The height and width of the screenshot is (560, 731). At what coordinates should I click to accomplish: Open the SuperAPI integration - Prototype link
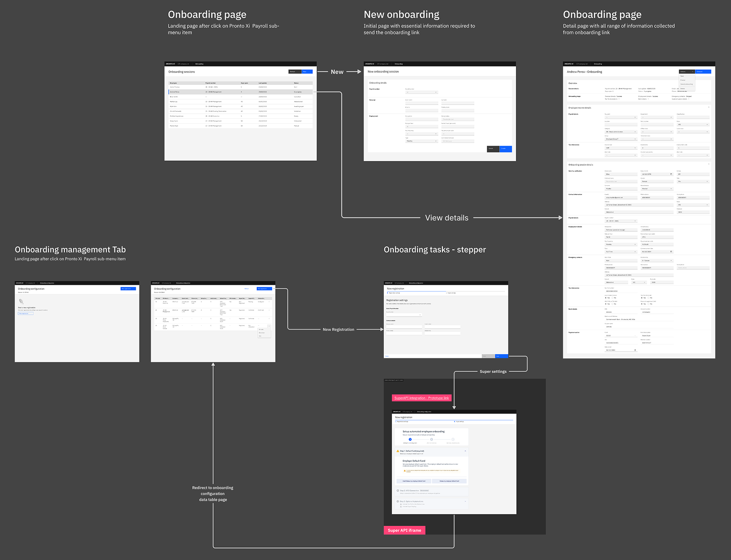point(421,398)
